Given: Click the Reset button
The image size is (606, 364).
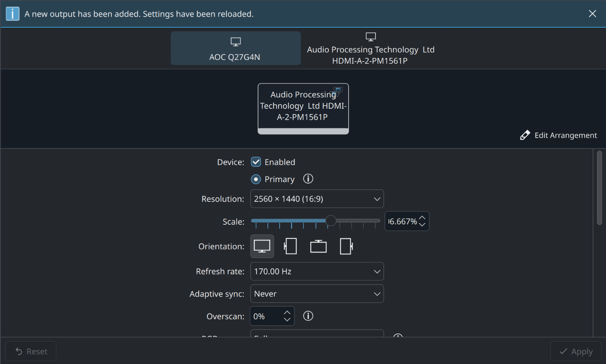Looking at the screenshot, I should (x=31, y=351).
